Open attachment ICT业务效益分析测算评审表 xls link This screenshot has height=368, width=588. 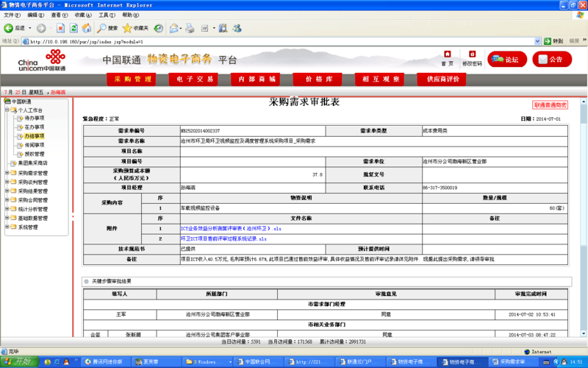coord(231,229)
